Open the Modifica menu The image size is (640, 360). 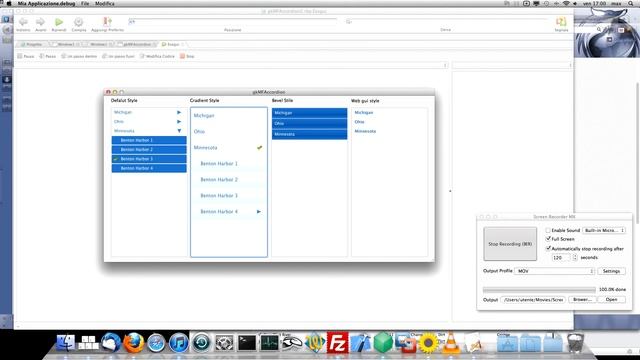(x=104, y=3)
